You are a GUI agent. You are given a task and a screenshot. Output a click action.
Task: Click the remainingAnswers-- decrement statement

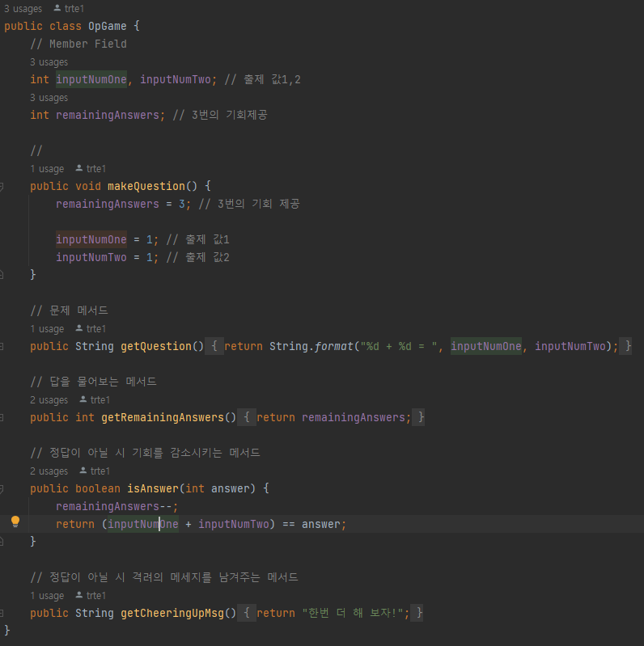pos(117,506)
